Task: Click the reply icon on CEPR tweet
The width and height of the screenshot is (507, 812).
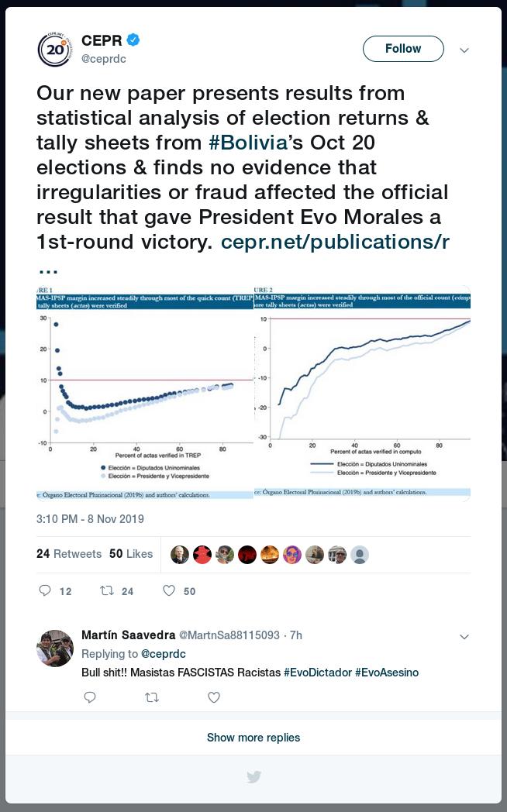Action: (46, 590)
